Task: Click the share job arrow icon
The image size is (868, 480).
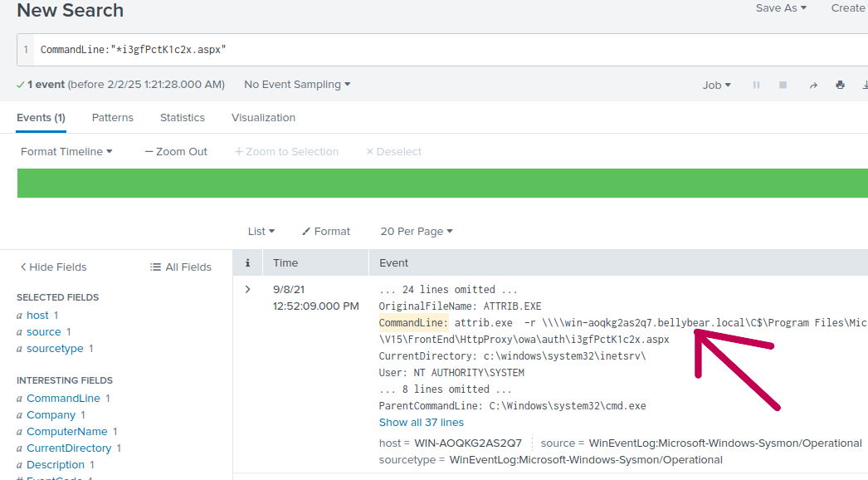Action: tap(813, 85)
